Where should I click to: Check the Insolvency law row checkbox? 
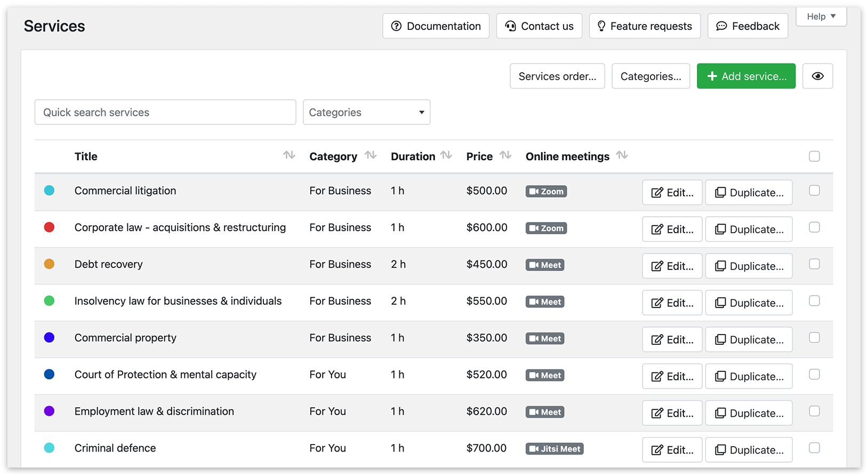click(x=814, y=301)
